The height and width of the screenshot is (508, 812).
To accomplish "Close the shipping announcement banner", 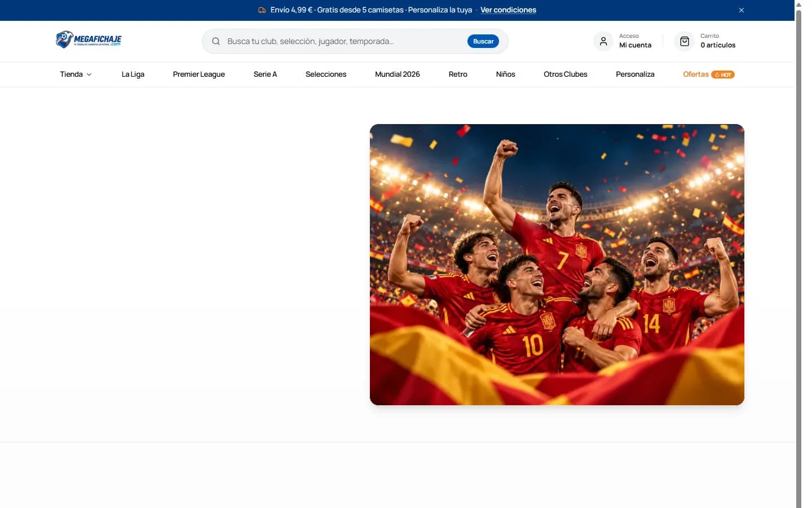I will point(742,10).
